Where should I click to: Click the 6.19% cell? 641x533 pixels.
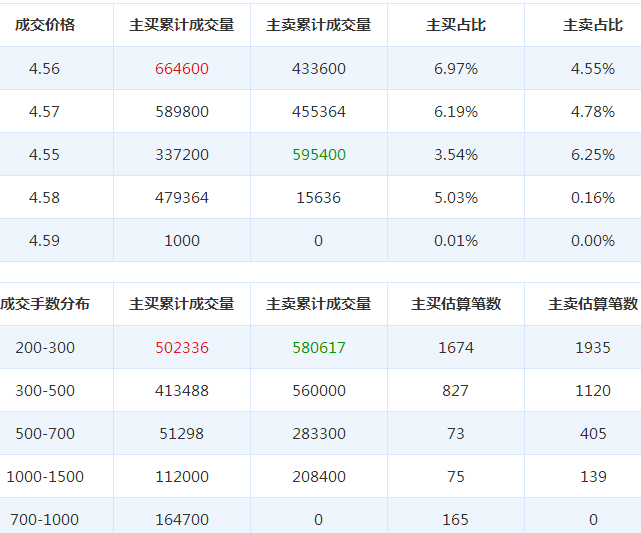(x=456, y=112)
